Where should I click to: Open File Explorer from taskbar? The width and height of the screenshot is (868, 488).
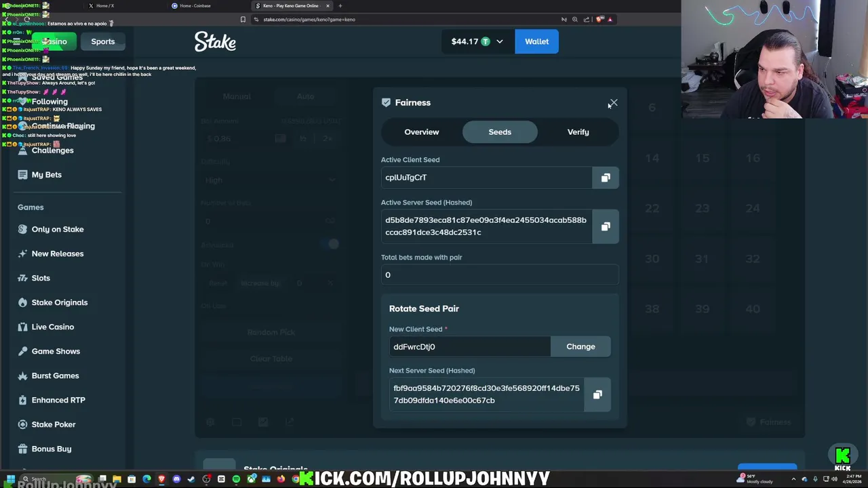coord(117,479)
